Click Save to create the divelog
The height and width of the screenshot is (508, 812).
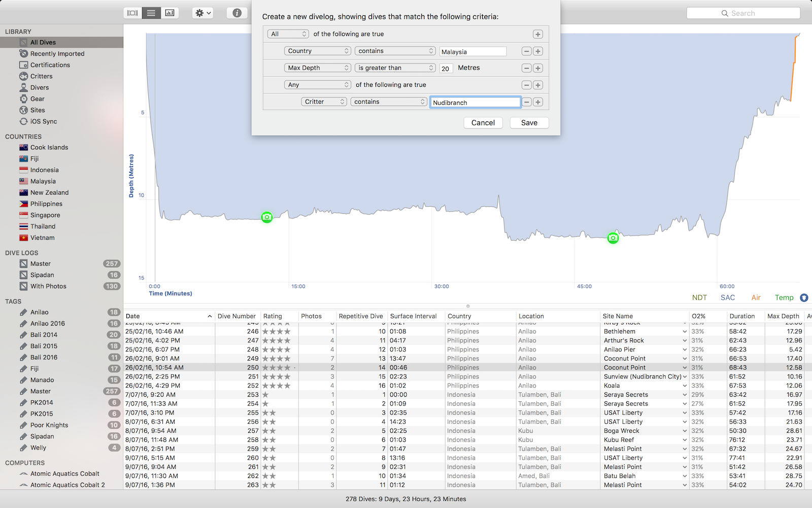click(529, 123)
